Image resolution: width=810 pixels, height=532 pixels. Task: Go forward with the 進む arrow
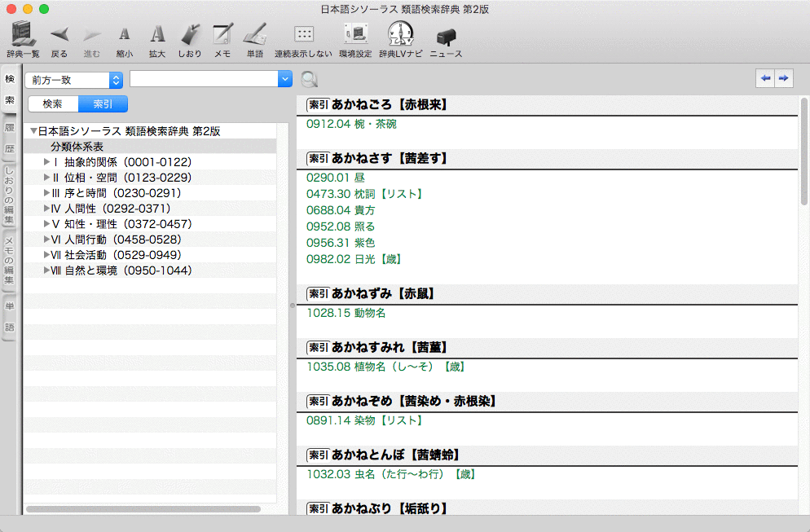92,40
